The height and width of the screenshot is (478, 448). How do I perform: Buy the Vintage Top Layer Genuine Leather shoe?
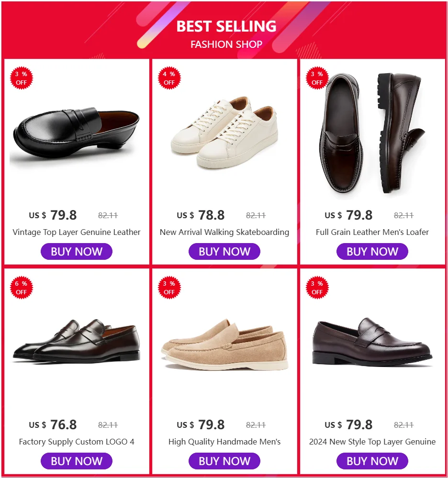tap(77, 252)
